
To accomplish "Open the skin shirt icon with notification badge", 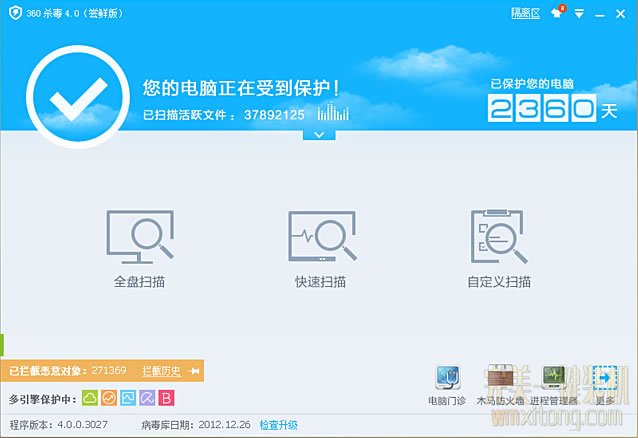I will click(557, 12).
